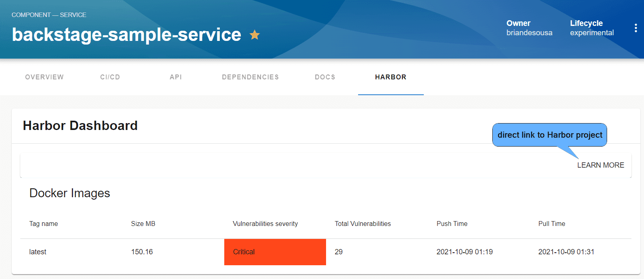This screenshot has height=279, width=644.
Task: Open the CI/CD tab
Action: point(110,77)
